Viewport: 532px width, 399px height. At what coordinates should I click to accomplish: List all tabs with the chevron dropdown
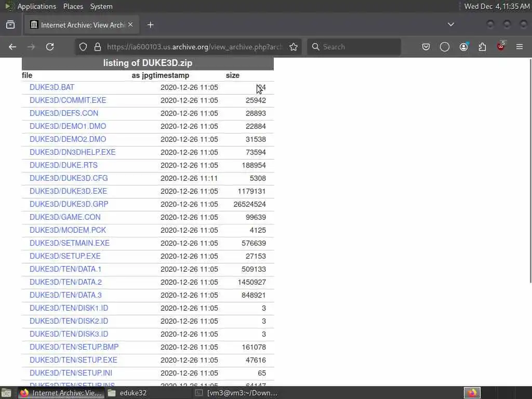click(451, 24)
